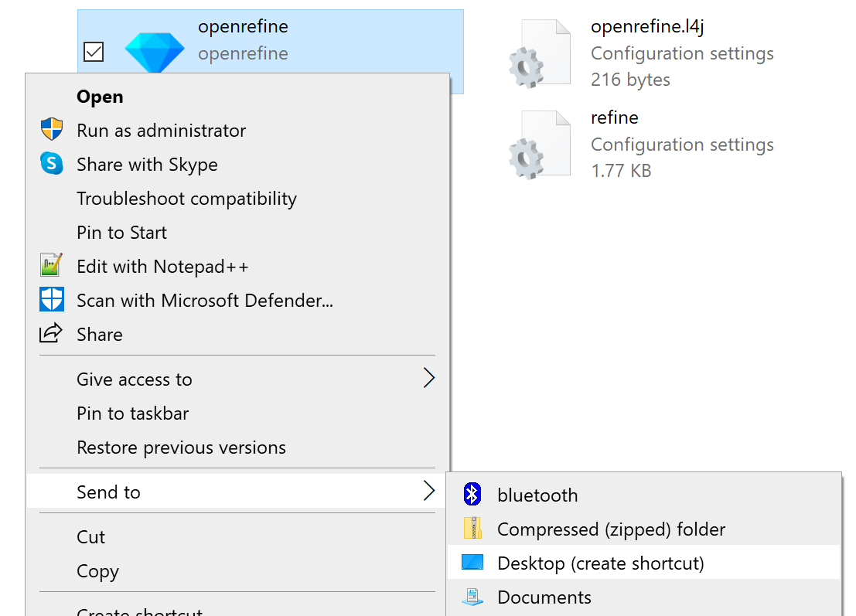Click the Bluetooth icon in Send to submenu
The height and width of the screenshot is (616, 856).
click(x=472, y=495)
